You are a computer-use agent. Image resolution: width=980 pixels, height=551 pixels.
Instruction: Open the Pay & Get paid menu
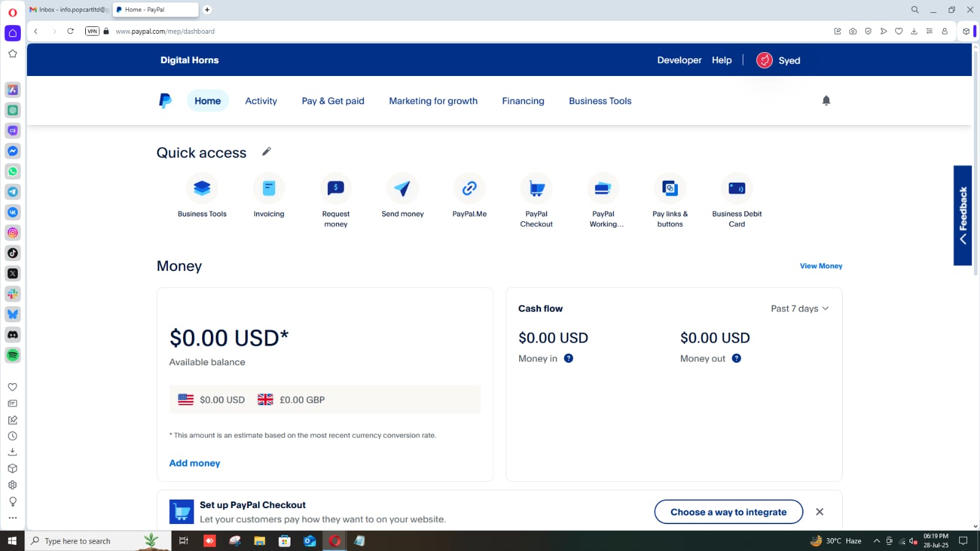click(x=333, y=101)
